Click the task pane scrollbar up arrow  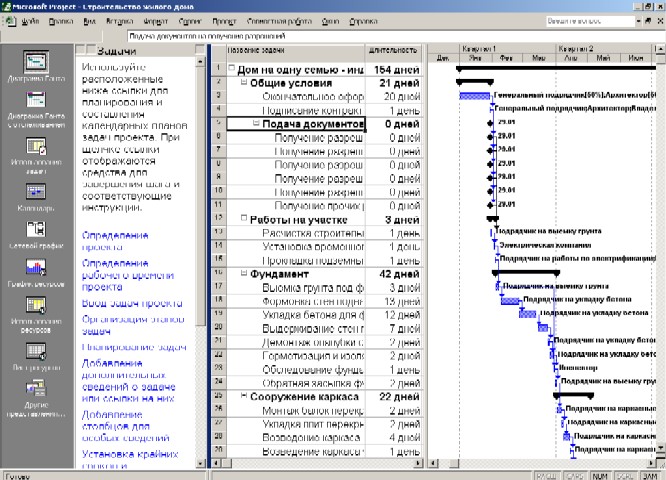click(200, 62)
